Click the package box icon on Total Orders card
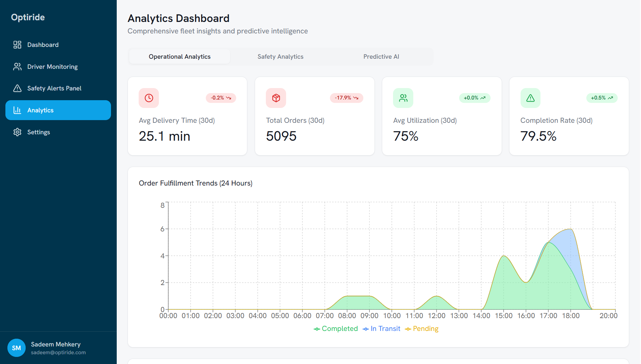 (x=276, y=98)
